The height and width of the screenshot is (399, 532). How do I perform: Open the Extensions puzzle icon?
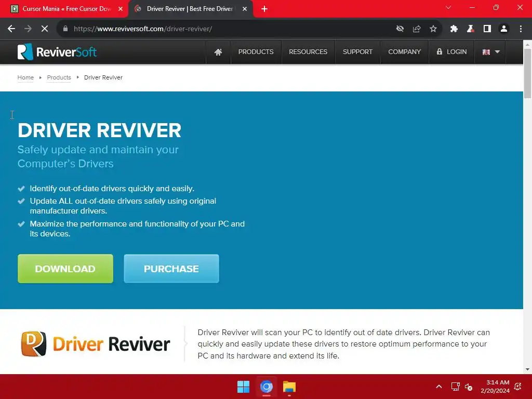pyautogui.click(x=454, y=29)
